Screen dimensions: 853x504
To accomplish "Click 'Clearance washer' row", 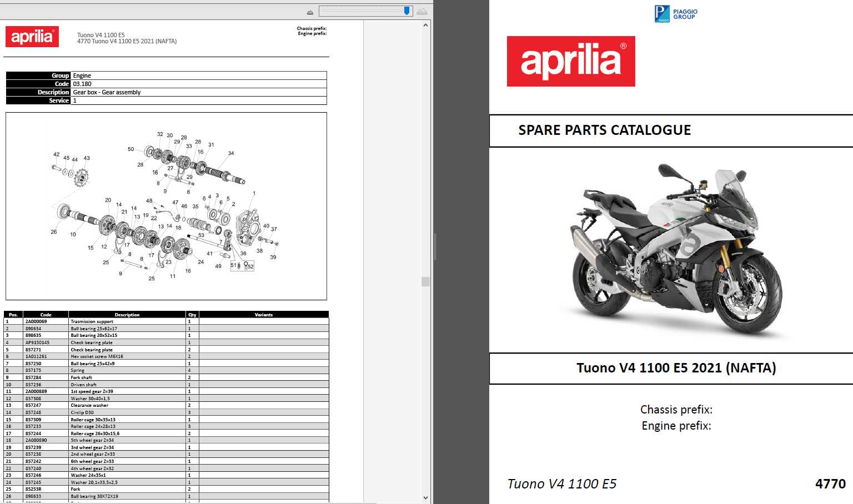I will coord(167,405).
